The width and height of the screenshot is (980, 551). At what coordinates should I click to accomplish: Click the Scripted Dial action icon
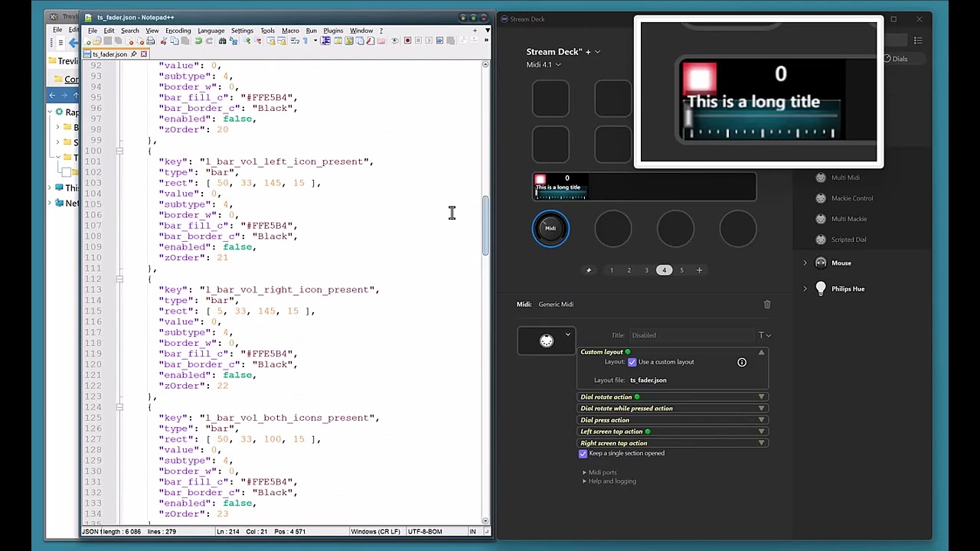pos(821,240)
